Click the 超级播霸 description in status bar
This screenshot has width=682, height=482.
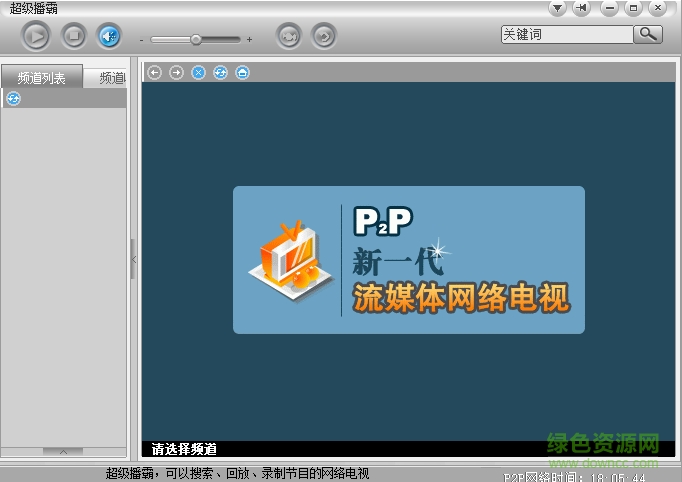[x=237, y=473]
